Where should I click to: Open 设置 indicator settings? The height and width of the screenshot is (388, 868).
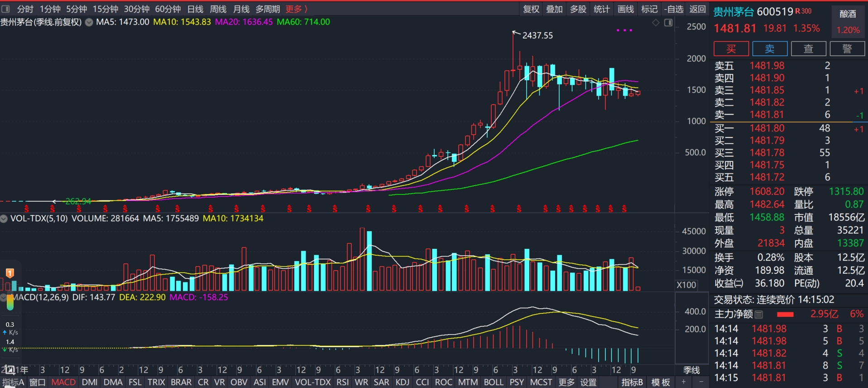589,382
